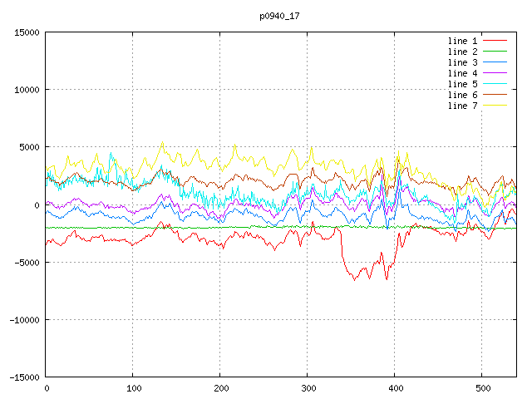Viewport: 532px width, 399px height.
Task: Click the brown line 6 legend sample
Action: [495, 95]
